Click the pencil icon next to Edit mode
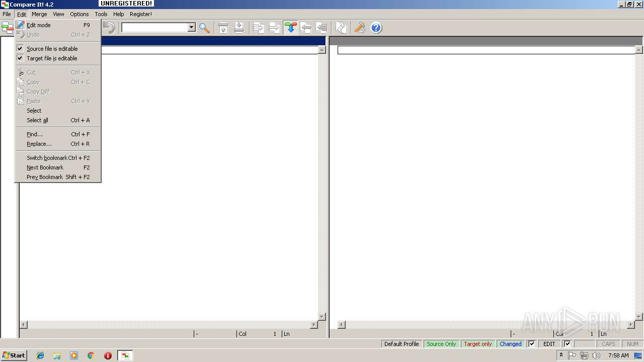644x362 pixels. 21,25
